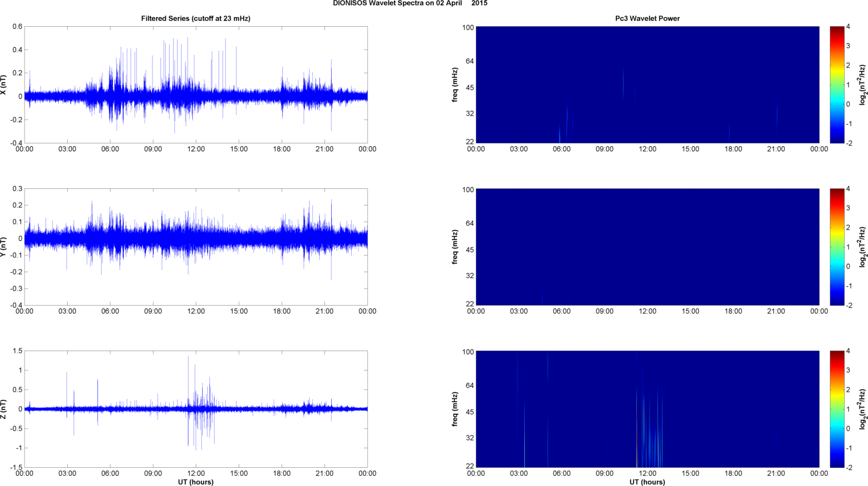Viewport: 868px width, 486px height.
Task: Click inside the bottom (Z) wavelet power spectrogram
Action: pos(647,409)
